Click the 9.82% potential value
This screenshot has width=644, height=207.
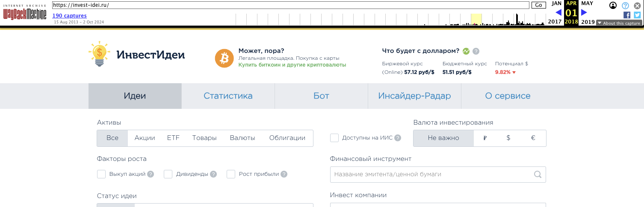503,72
